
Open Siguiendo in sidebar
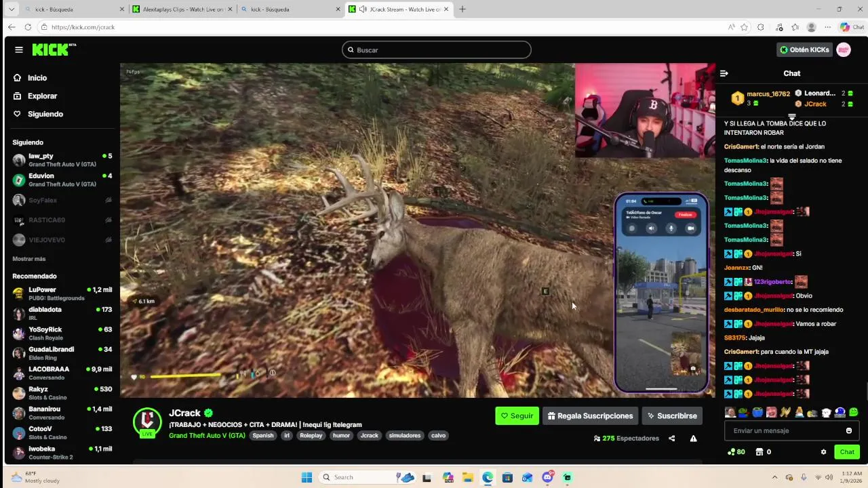click(45, 114)
